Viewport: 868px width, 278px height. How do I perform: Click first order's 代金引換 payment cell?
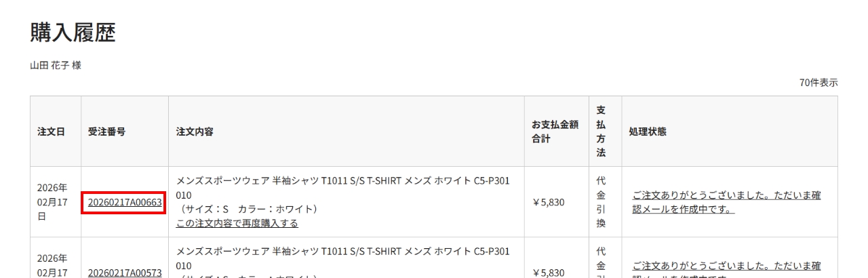(601, 202)
